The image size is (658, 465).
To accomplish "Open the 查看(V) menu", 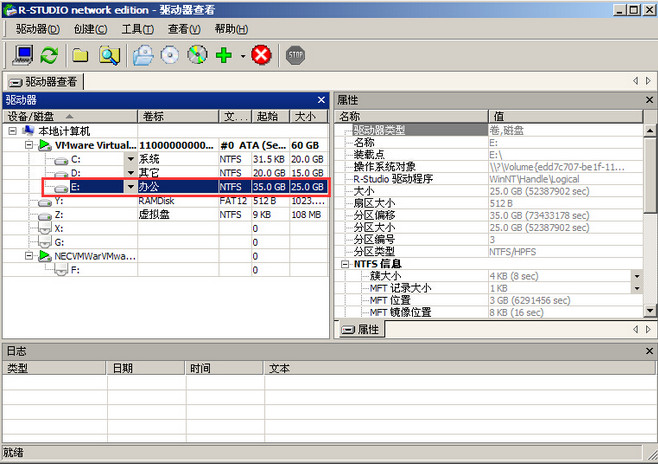I will coord(184,29).
